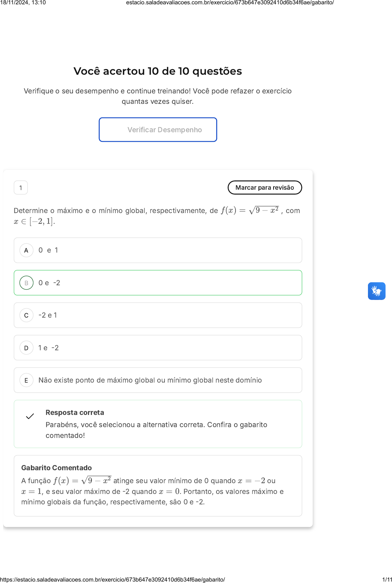Screen dimensions: 392x583
Task: Select option A radio circle
Action: point(26,250)
